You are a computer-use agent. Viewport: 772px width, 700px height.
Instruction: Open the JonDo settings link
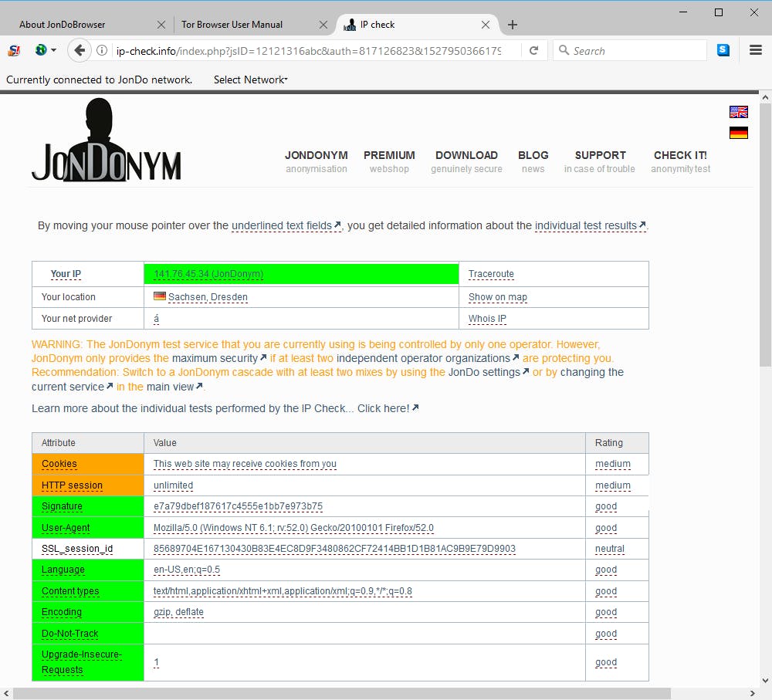(x=489, y=372)
